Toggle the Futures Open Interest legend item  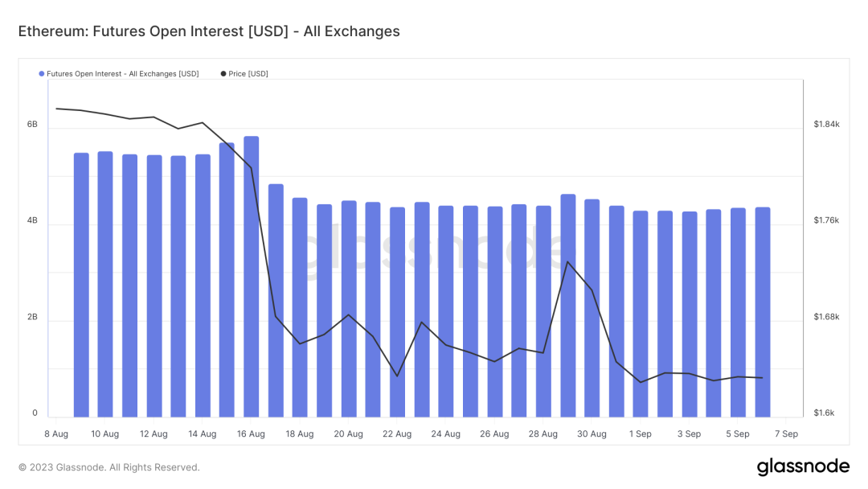point(122,74)
